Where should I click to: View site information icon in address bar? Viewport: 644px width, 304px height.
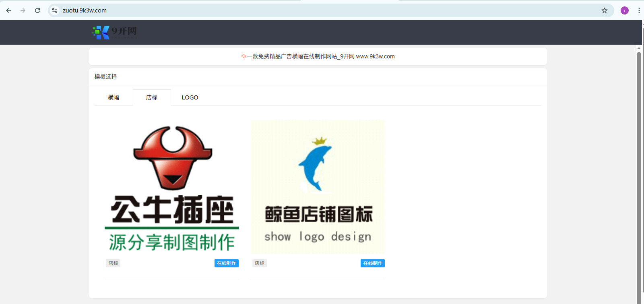55,10
